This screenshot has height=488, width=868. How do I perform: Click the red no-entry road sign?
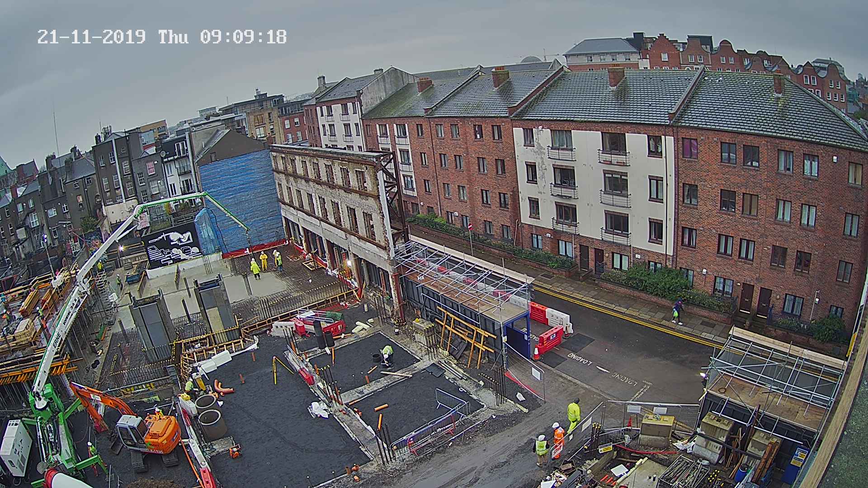click(x=469, y=226)
